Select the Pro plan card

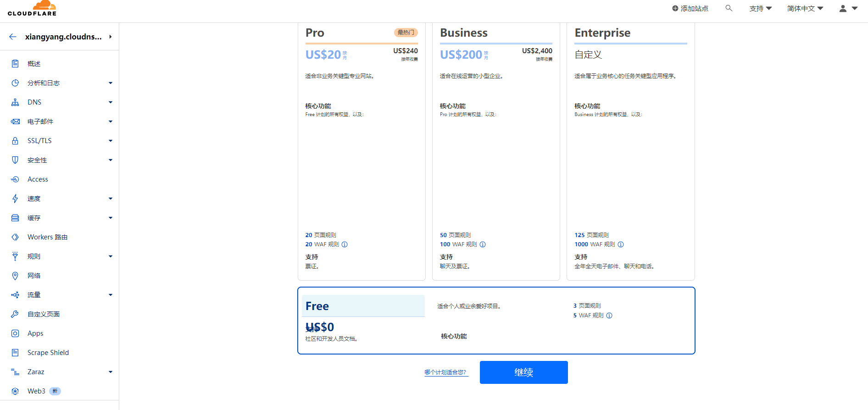click(x=362, y=152)
